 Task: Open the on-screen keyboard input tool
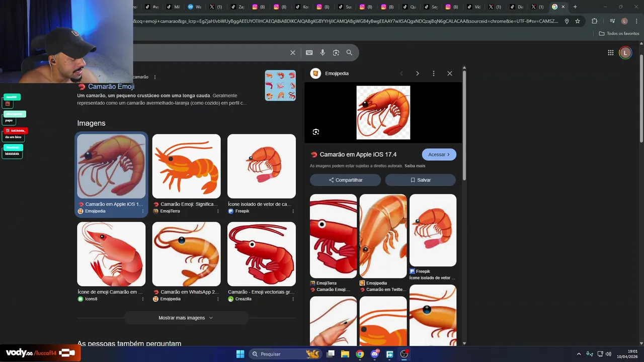309,53
